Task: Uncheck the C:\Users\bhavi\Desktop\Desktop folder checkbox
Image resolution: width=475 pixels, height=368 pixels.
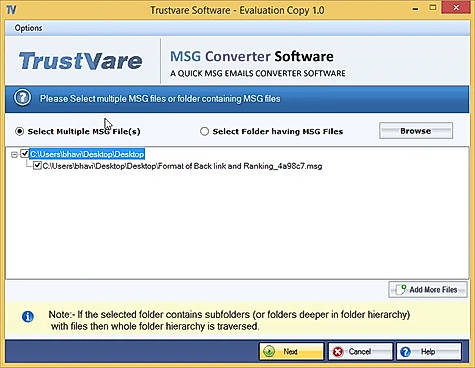Action: [x=25, y=154]
